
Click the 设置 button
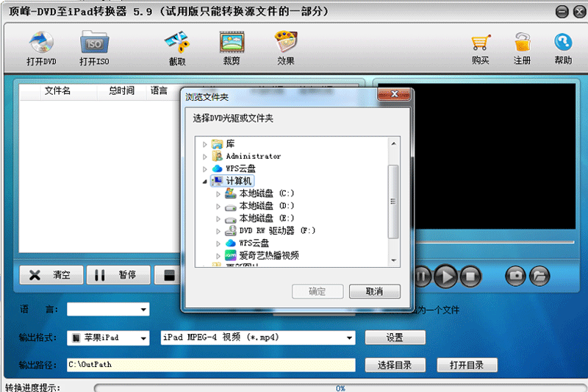(395, 338)
